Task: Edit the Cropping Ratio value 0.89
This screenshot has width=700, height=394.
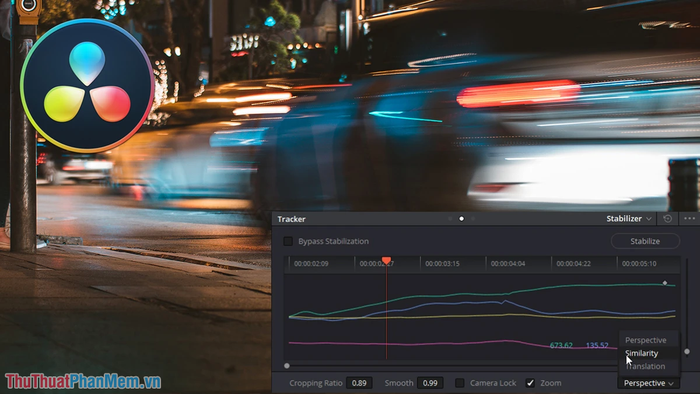Action: [359, 383]
